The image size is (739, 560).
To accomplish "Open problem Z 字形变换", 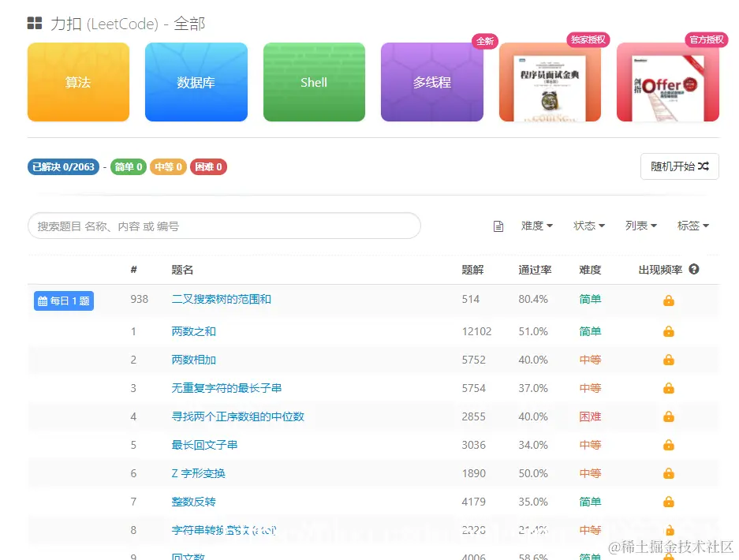I will pos(199,472).
